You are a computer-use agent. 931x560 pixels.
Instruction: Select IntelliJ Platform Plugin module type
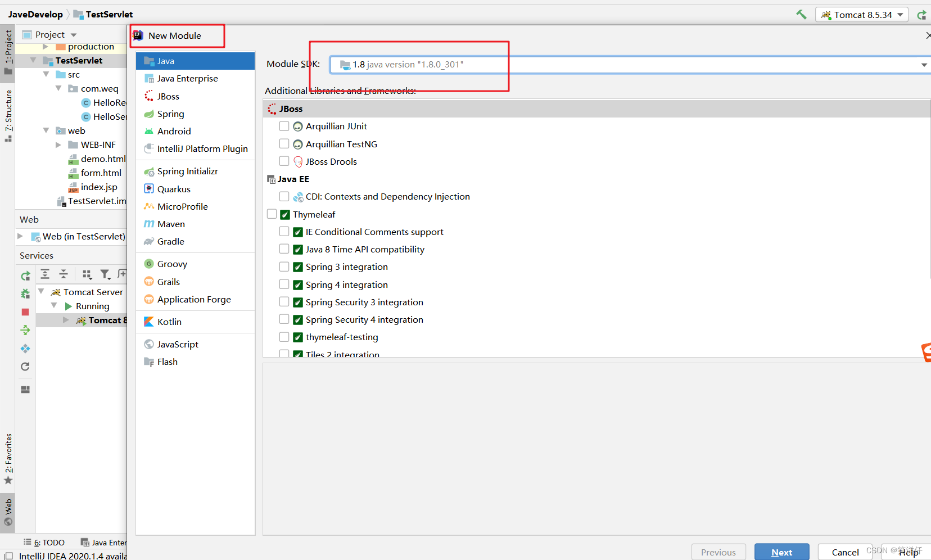195,149
